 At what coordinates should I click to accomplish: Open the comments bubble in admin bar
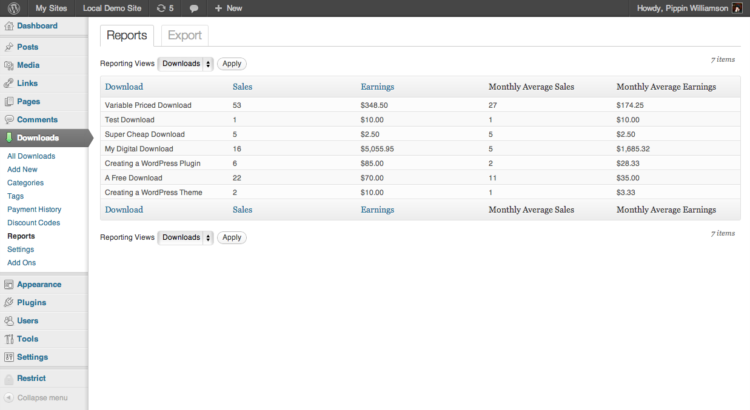(194, 9)
